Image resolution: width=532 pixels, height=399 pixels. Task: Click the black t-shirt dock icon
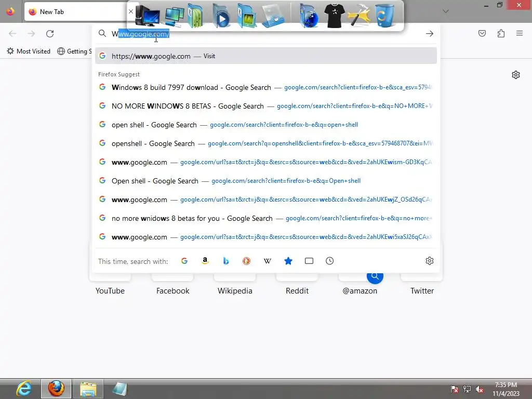point(334,15)
